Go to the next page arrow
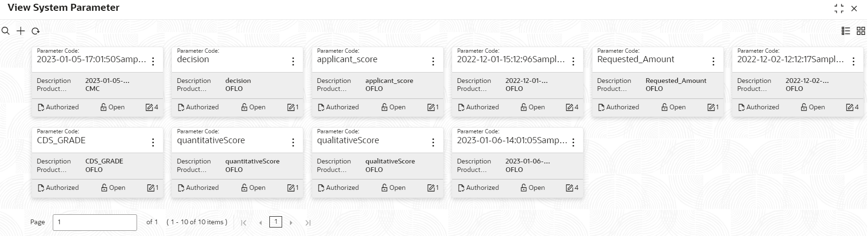Viewport: 868px width, 236px height. [291, 223]
